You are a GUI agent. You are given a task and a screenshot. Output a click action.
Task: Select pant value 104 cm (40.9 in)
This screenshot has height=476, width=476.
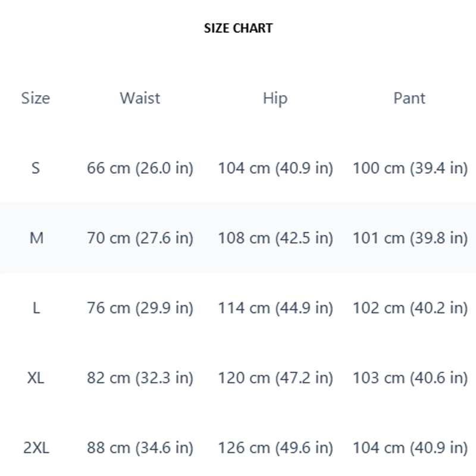tap(410, 448)
